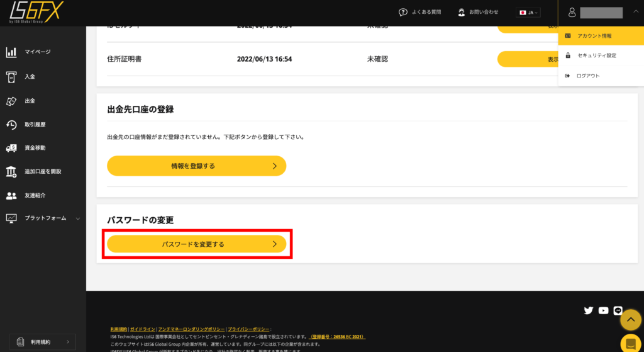This screenshot has width=644, height=352.
Task: Open よくある質問 link
Action: click(x=427, y=13)
